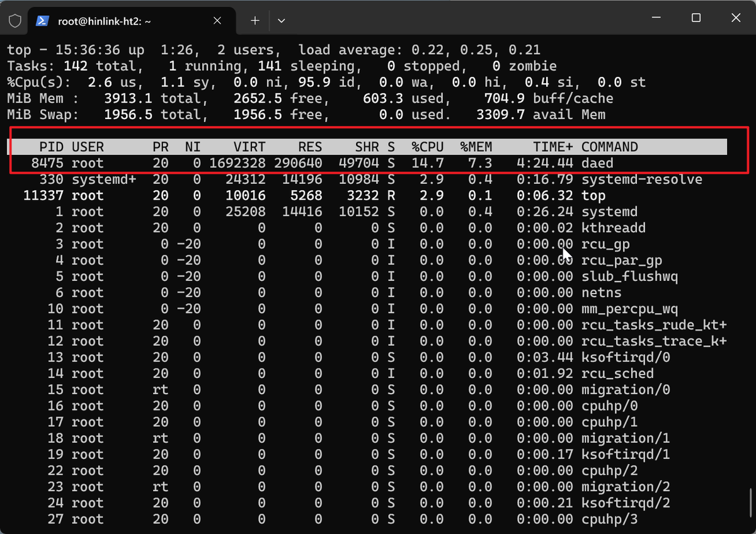Click the COMMAND column header
The image size is (756, 534).
[610, 147]
